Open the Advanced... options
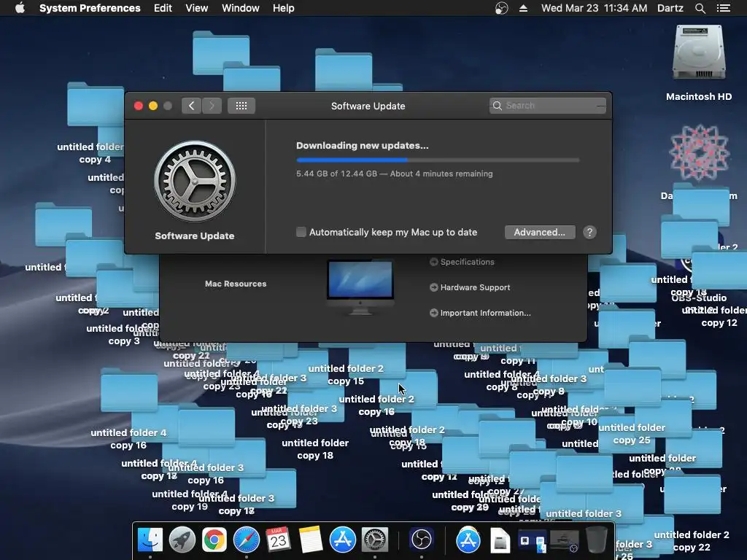Viewport: 747px width, 560px height. point(540,232)
